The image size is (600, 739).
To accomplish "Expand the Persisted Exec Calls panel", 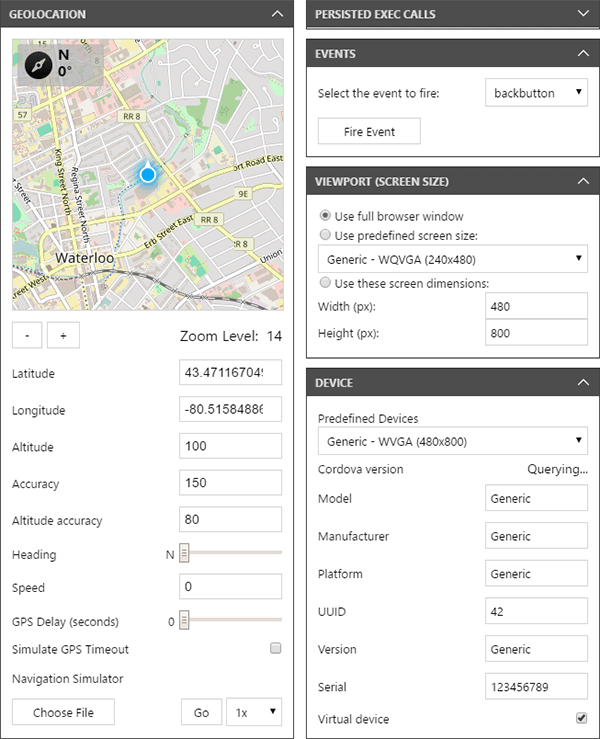I will pos(583,15).
